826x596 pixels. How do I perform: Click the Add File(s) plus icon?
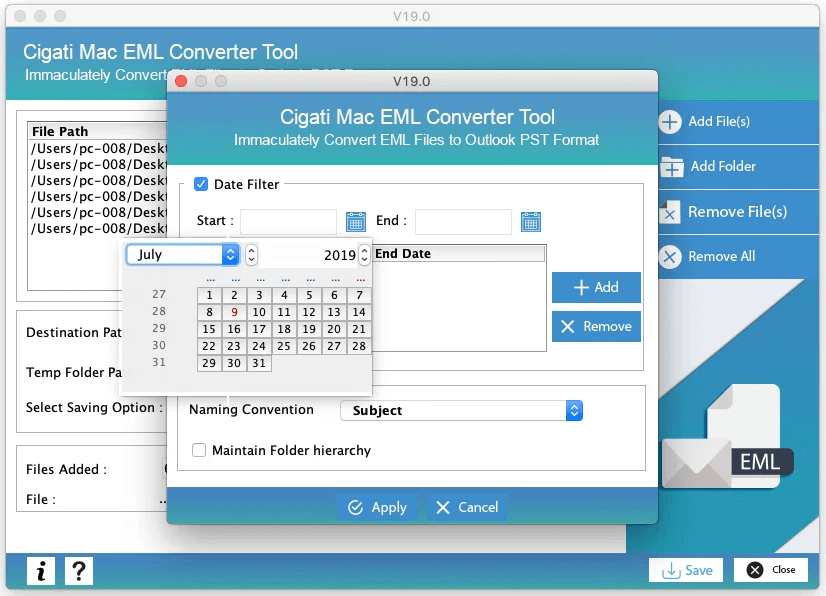click(670, 122)
